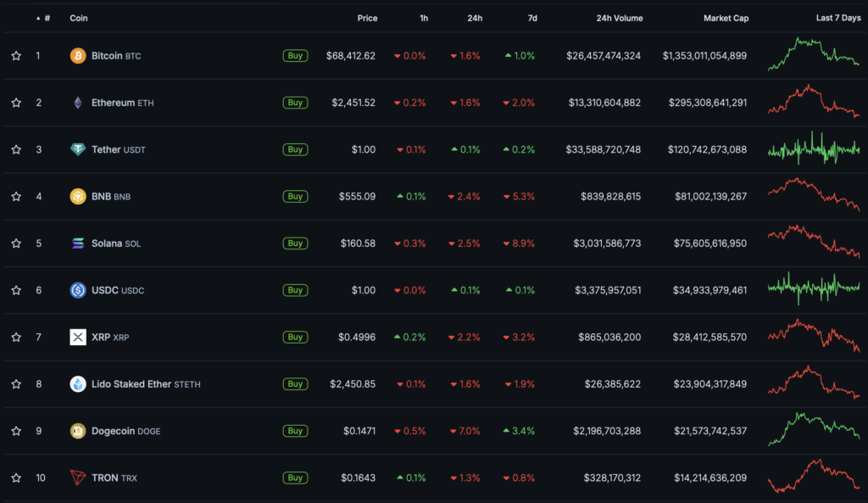Sort table by Market Cap column
This screenshot has height=503, width=868.
(x=726, y=18)
